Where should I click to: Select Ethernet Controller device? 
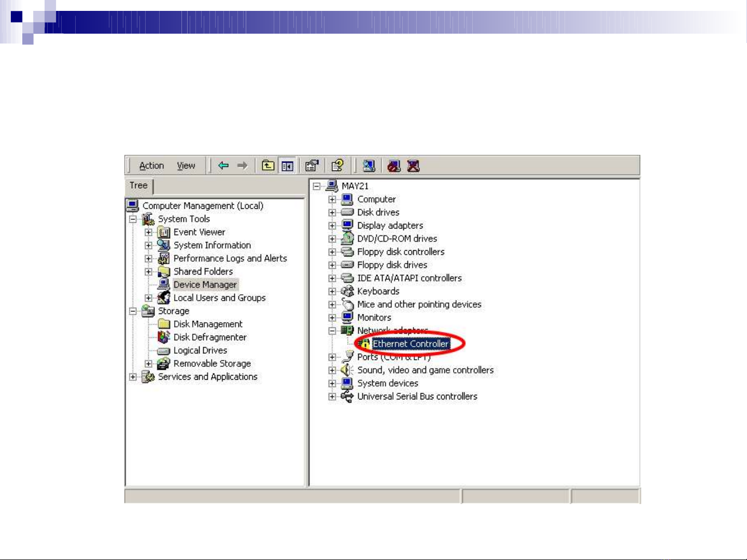pyautogui.click(x=410, y=344)
